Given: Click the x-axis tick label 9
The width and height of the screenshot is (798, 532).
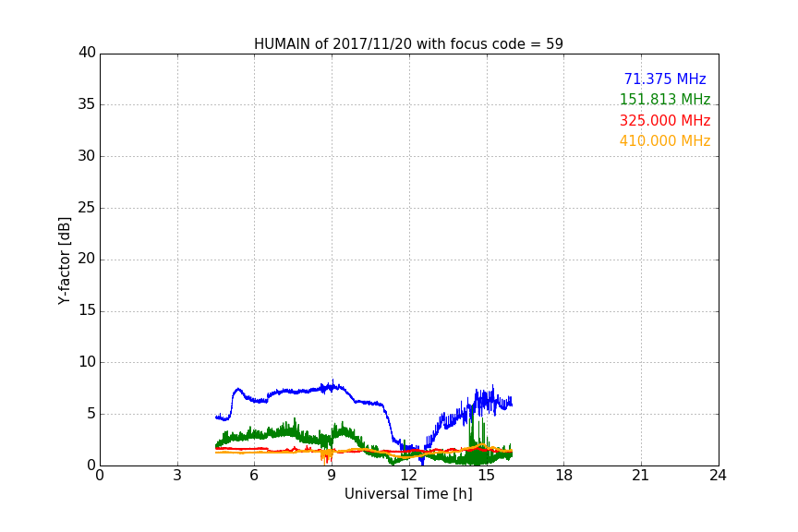Looking at the screenshot, I should 332,476.
